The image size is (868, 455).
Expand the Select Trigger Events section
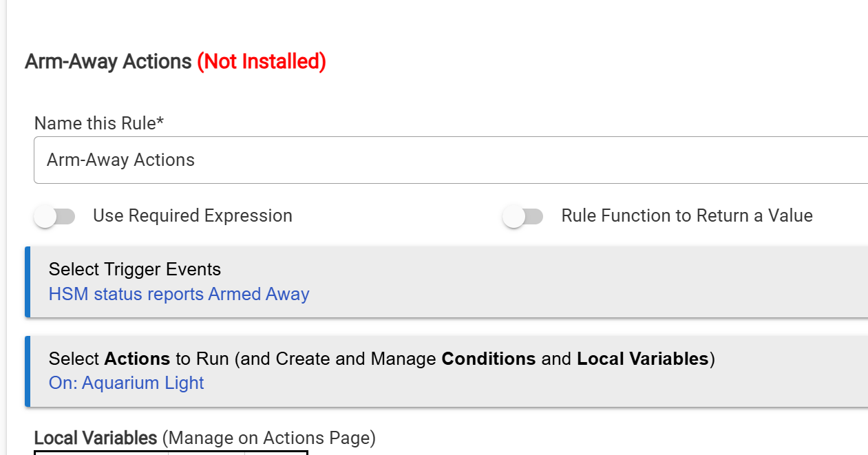tap(135, 269)
